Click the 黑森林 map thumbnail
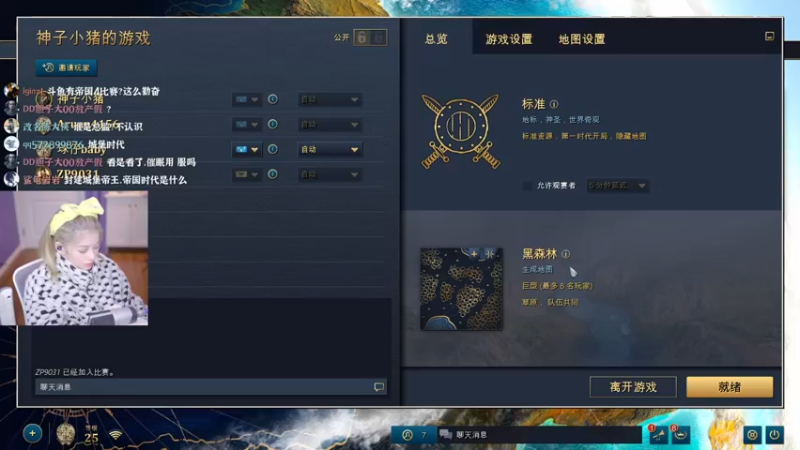This screenshot has height=450, width=800. 461,289
